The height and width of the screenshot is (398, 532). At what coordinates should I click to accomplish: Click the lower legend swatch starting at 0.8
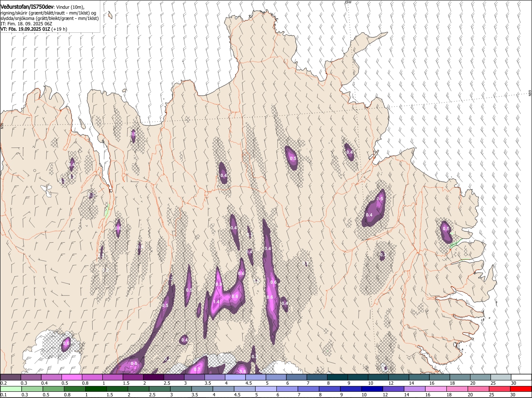[74, 389]
